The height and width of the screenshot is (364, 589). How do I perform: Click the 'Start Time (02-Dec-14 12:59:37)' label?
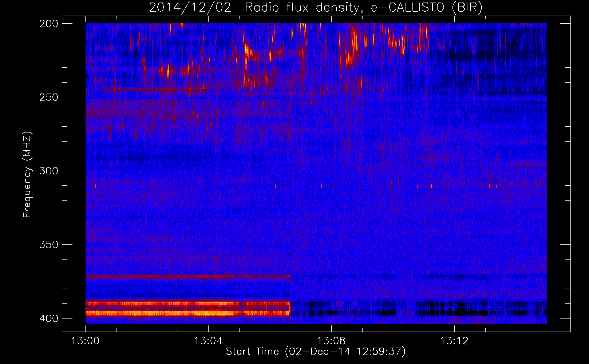(x=316, y=352)
